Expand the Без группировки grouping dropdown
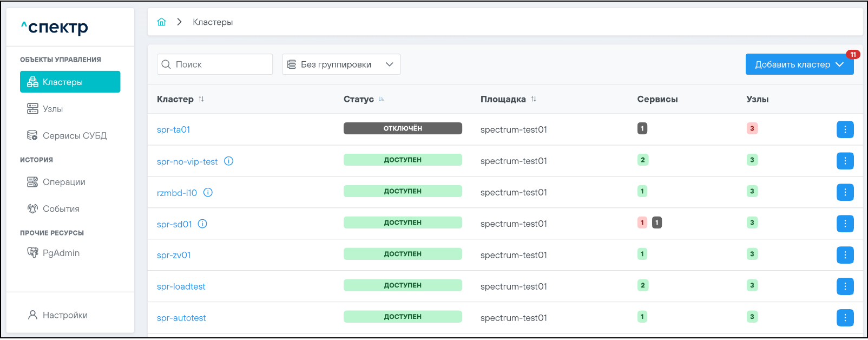868x340 pixels. pos(341,64)
